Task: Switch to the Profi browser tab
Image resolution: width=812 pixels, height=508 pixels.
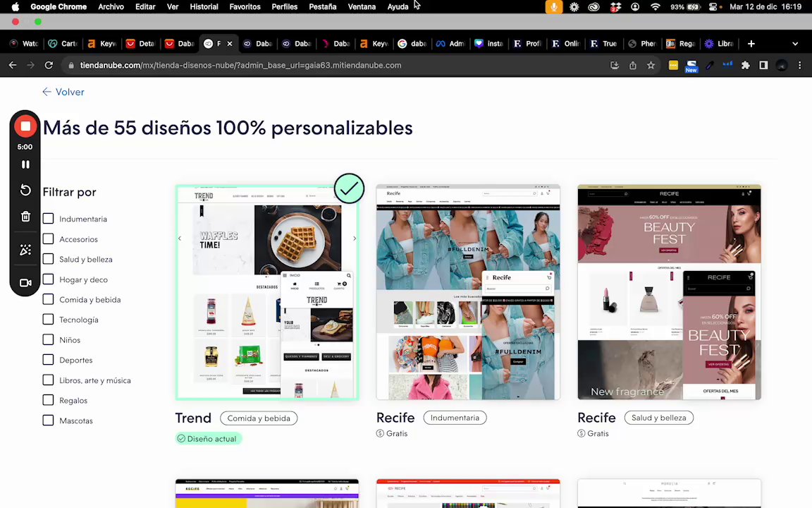Action: point(527,44)
